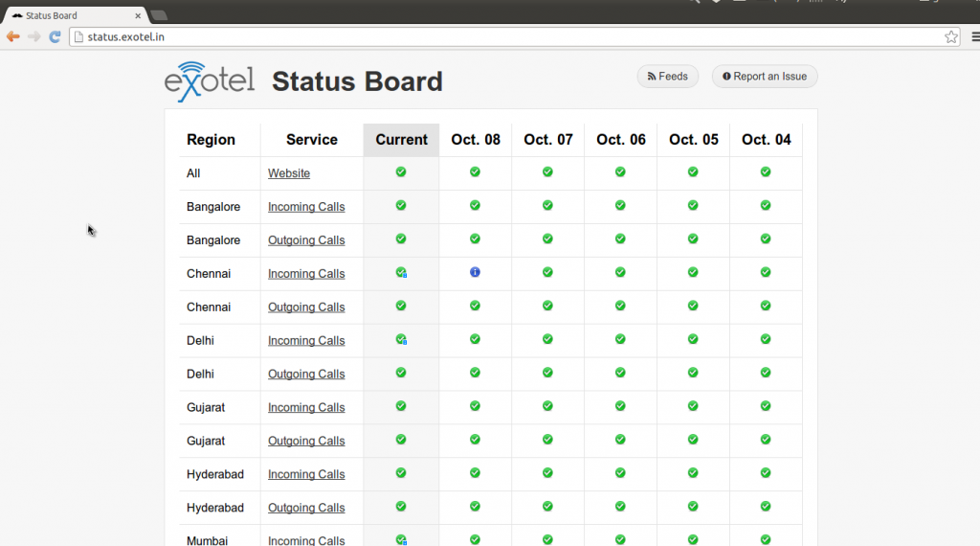
Task: Open Gujarat Outgoing Calls link
Action: (306, 441)
